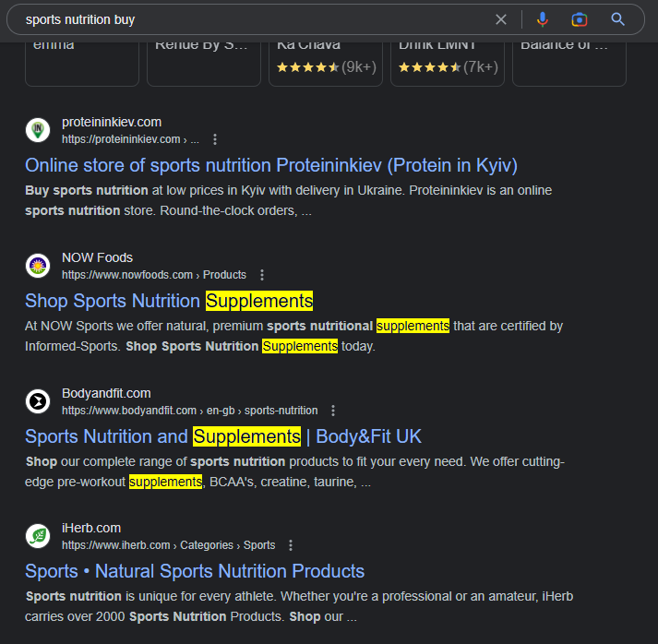Click the iherb.com › Categories › Sports breadcrumb
658x644 pixels.
168,545
